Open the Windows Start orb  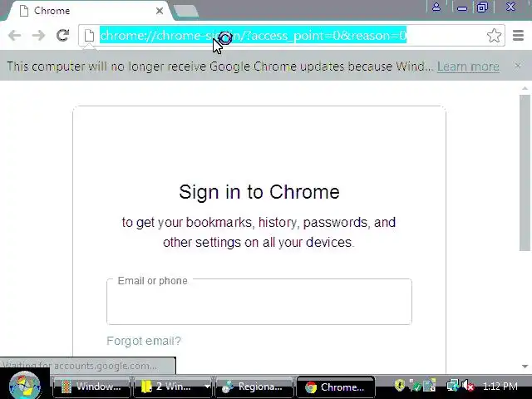point(25,386)
